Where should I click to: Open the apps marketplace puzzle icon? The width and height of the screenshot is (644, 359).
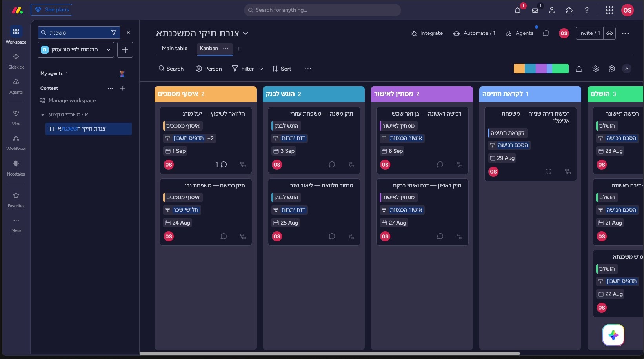[x=569, y=11]
